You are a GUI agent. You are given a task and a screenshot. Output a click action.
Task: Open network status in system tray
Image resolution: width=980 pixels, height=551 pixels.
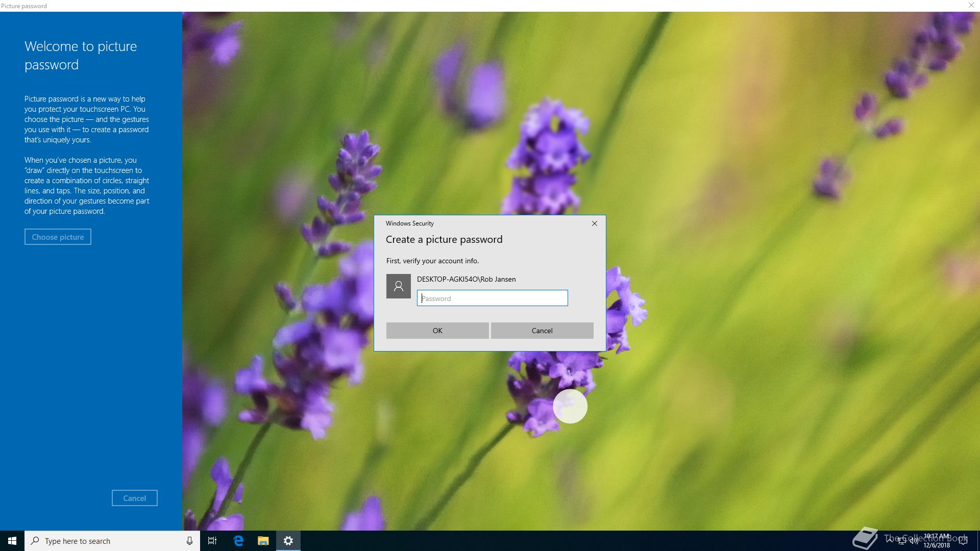click(902, 541)
